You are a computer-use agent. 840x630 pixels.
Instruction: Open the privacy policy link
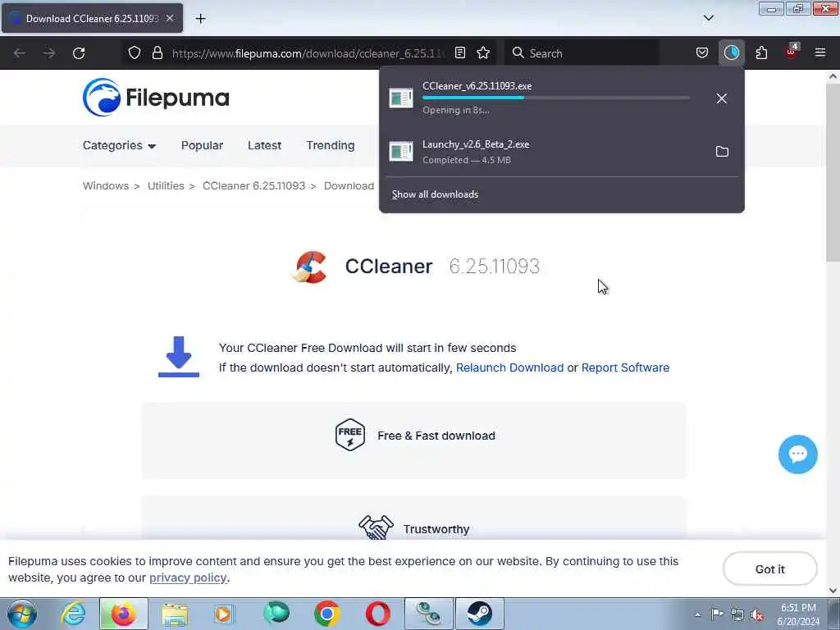coord(188,577)
